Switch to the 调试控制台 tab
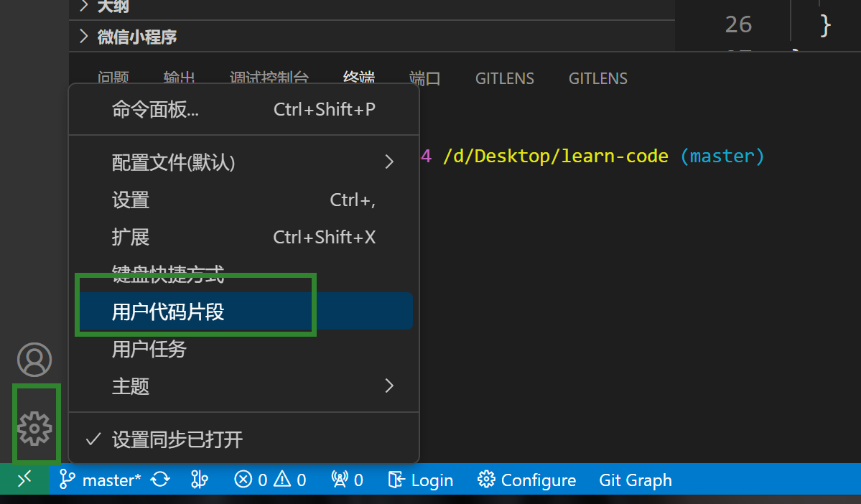 [269, 77]
